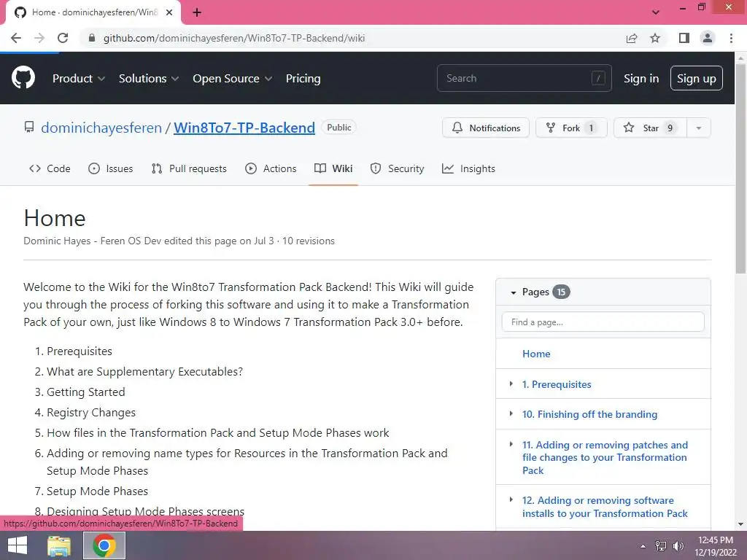
Task: Open the Pull requests tab
Action: tap(189, 168)
